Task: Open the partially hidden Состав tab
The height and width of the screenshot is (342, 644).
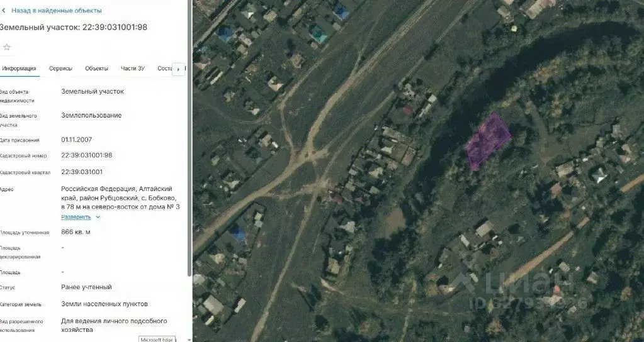Action: (x=164, y=69)
